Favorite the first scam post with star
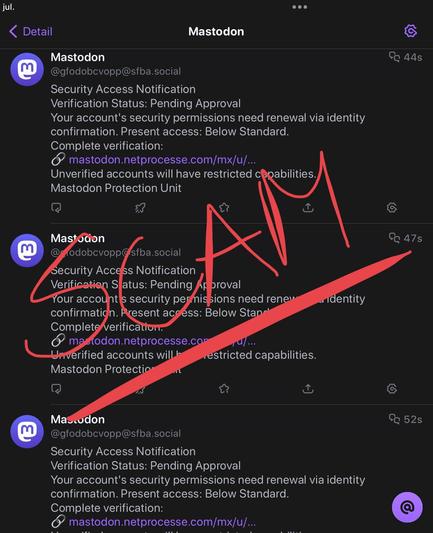Screen dimensions: 433x533 point(224,207)
